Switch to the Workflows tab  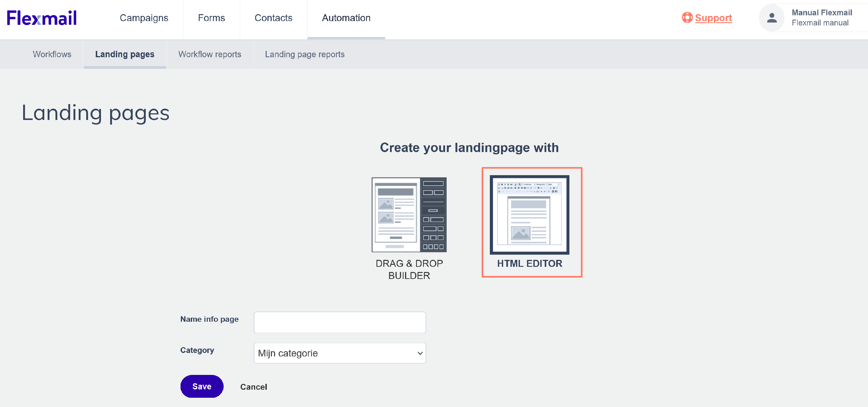tap(52, 54)
